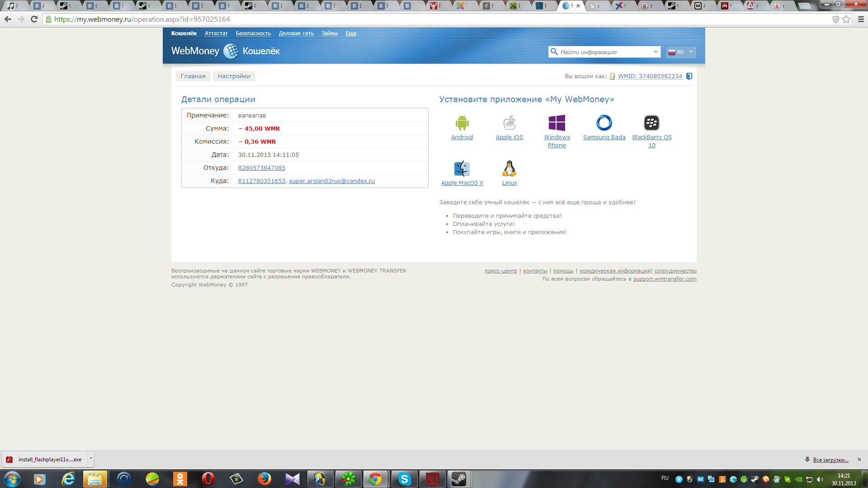Click the BlackBerry OS 10 icon
This screenshot has width=868, height=488.
coord(651,123)
